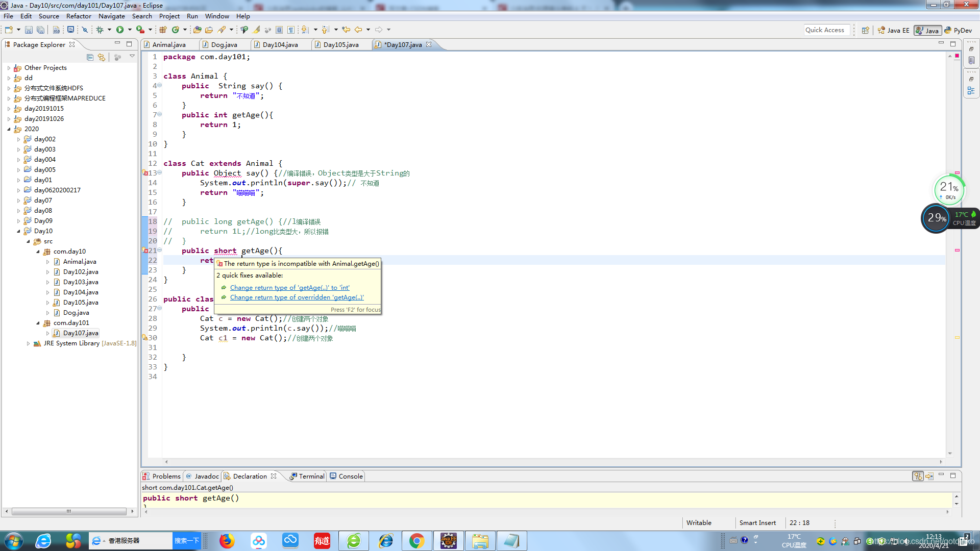980x551 pixels.
Task: Click the Quick Access search field
Action: [827, 30]
